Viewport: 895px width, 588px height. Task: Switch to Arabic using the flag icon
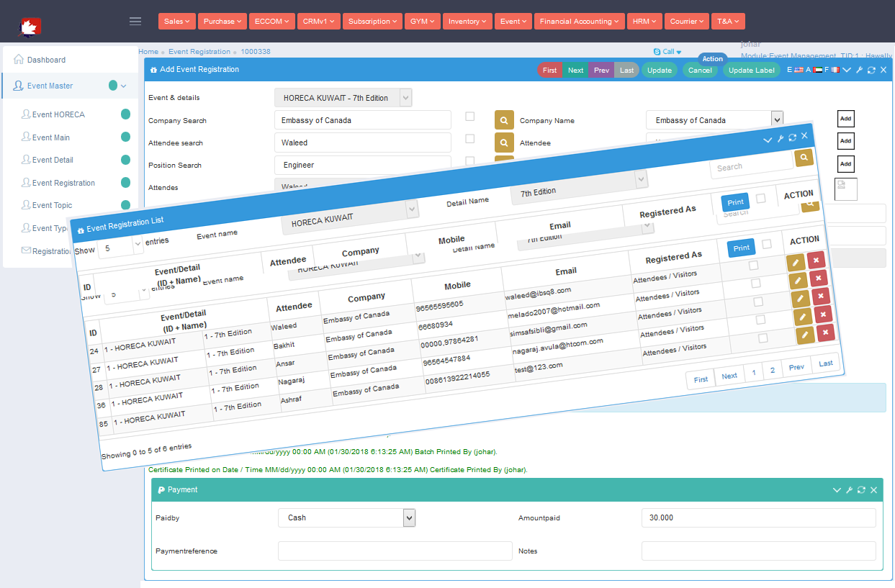point(818,70)
